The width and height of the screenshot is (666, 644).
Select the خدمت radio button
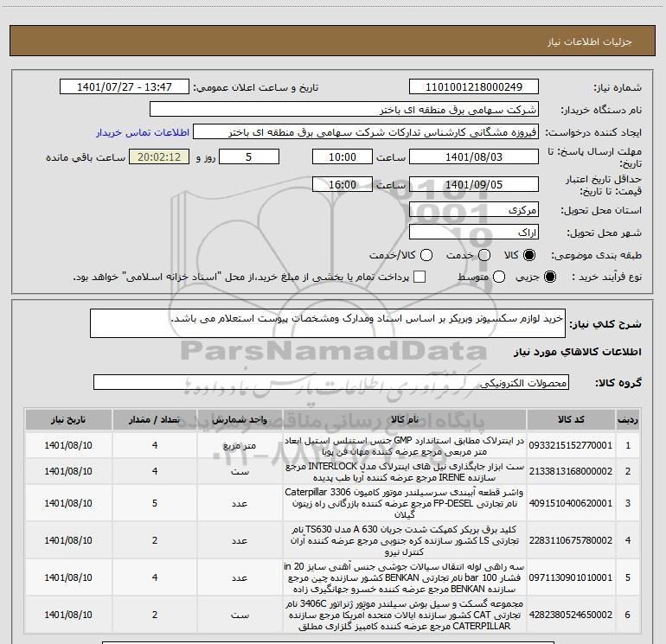[484, 255]
